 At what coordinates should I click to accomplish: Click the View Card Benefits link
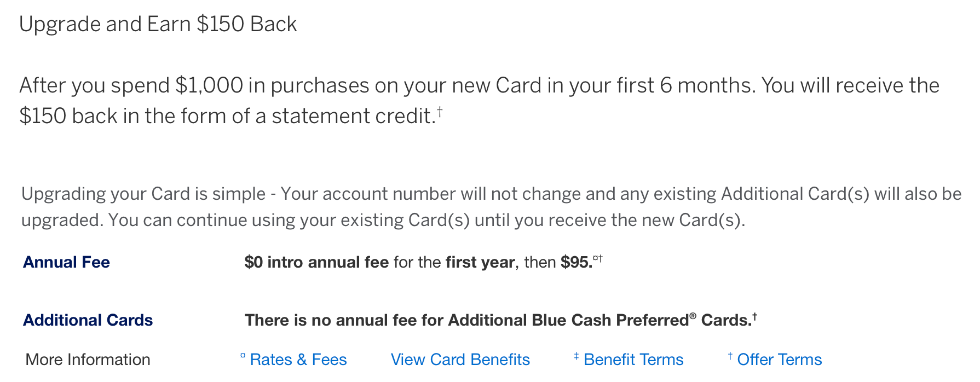(x=460, y=360)
